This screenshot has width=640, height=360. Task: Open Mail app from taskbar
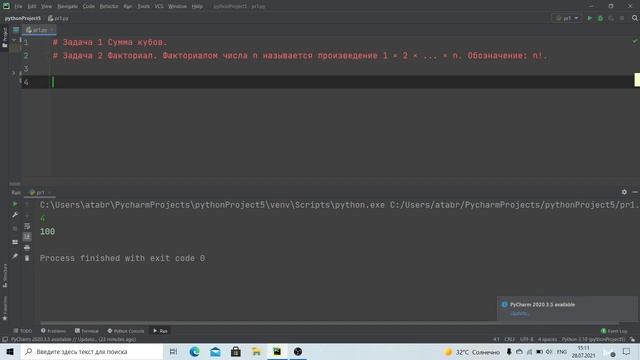click(x=215, y=351)
